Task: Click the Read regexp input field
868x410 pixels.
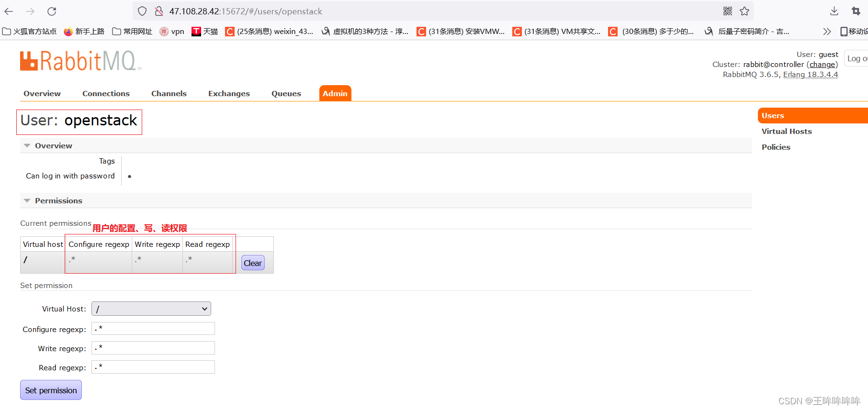Action: (x=153, y=367)
